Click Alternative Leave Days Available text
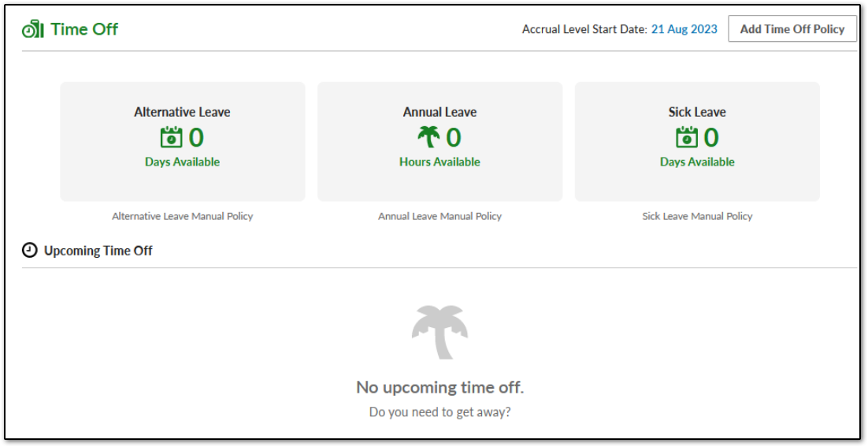Screen dimensions: 868x447 [183, 162]
